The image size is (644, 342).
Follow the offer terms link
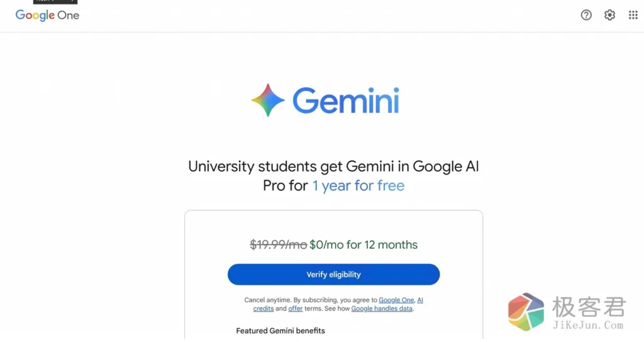click(296, 309)
